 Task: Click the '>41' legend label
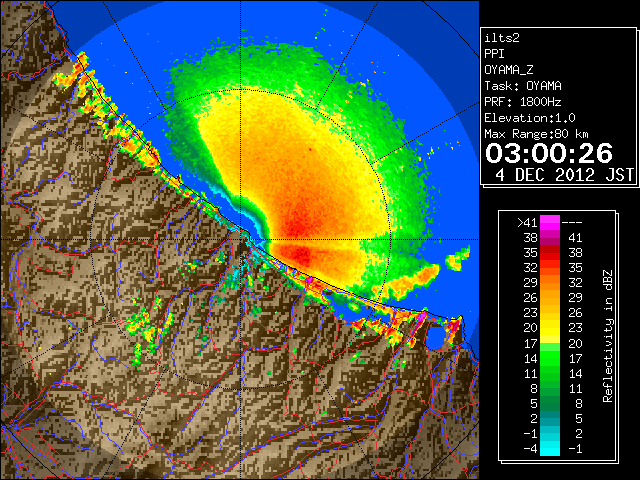[527, 223]
